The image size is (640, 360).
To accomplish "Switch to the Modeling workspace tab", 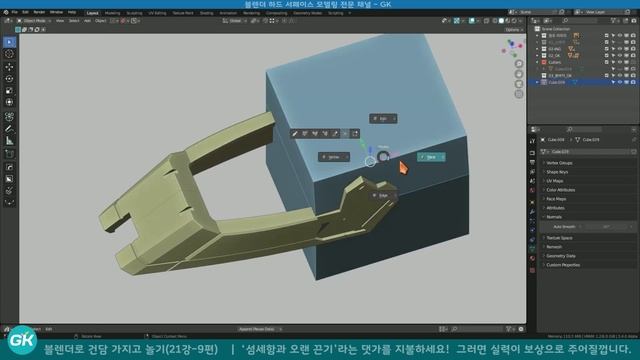I will (112, 13).
